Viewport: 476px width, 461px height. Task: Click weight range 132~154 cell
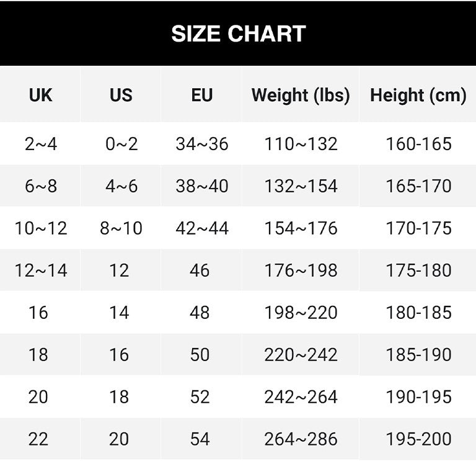[301, 186]
